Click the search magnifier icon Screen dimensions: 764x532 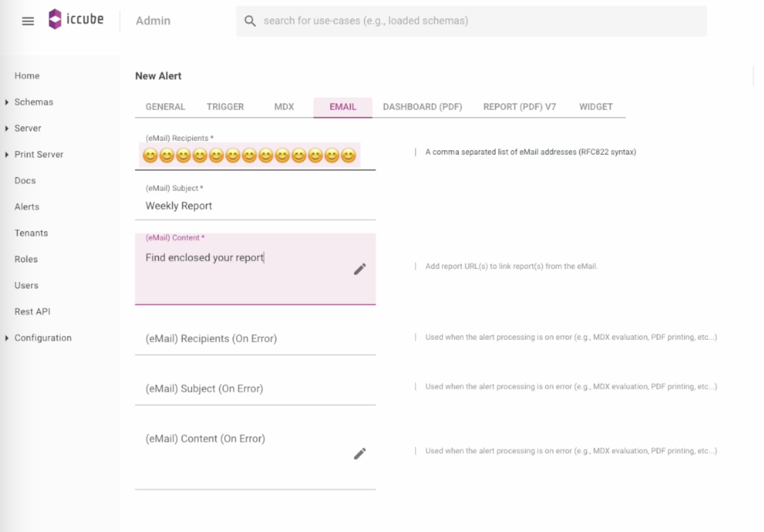pyautogui.click(x=250, y=21)
